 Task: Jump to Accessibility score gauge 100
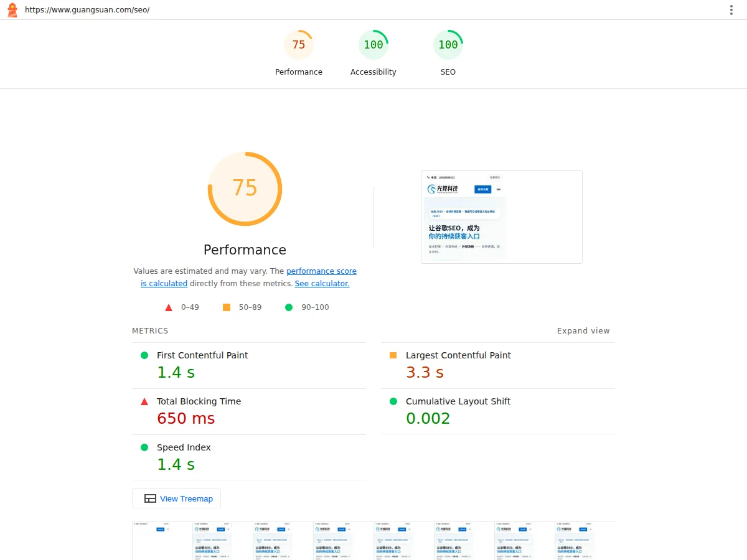point(374,54)
